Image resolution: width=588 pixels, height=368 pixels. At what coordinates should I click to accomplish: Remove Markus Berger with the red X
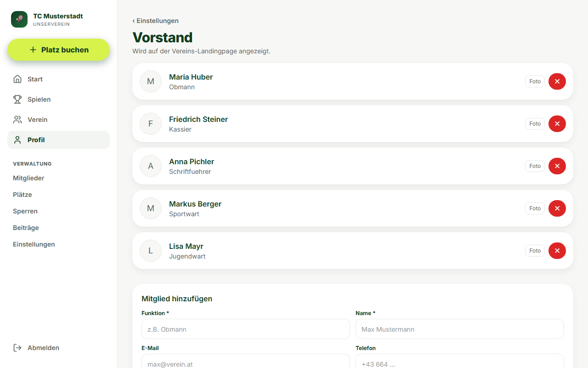click(557, 208)
